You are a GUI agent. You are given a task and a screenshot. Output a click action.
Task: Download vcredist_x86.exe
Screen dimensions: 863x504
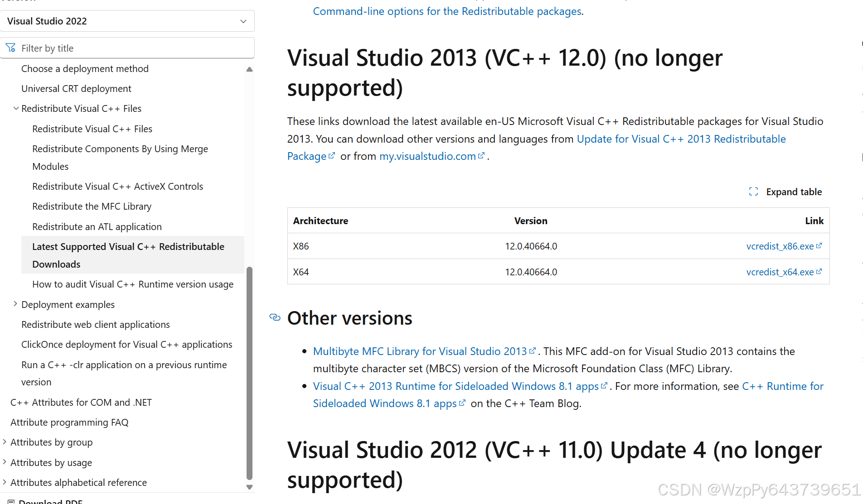(784, 246)
